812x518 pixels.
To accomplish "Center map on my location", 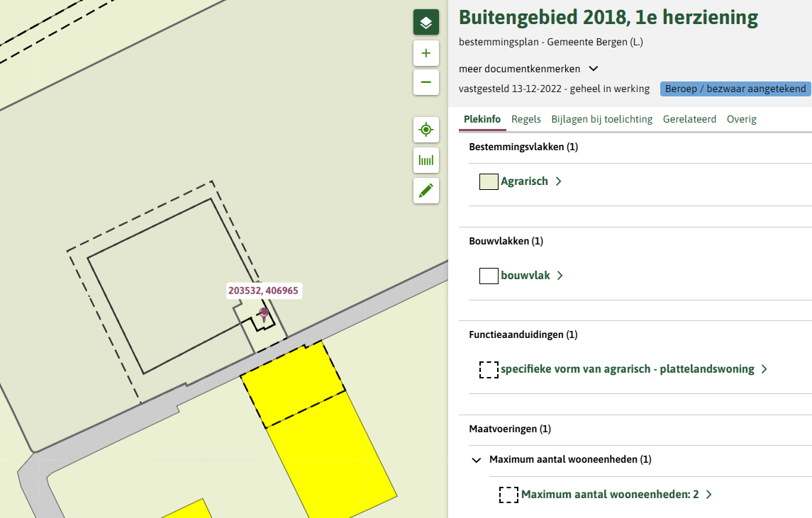I will tap(426, 130).
